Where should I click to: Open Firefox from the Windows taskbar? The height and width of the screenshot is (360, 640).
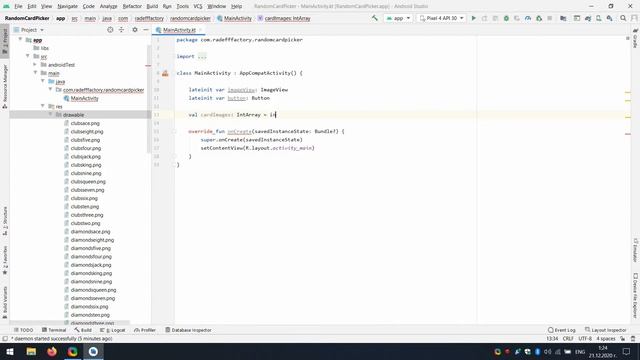tap(52, 351)
